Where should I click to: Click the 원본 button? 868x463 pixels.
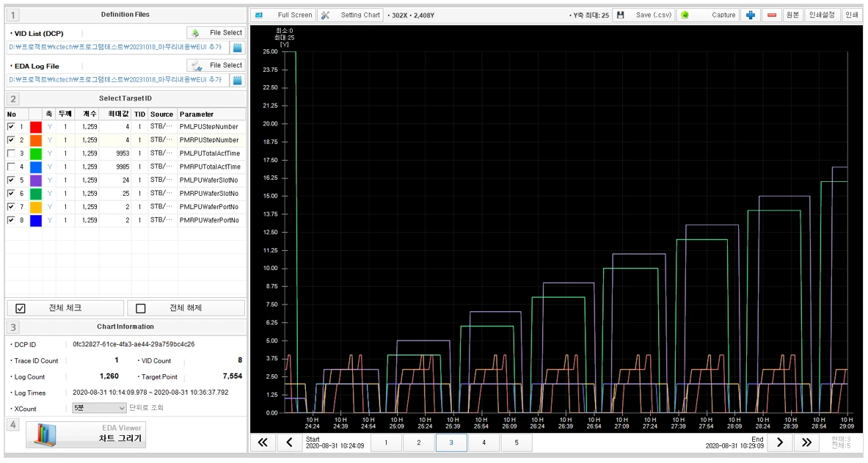pyautogui.click(x=792, y=15)
